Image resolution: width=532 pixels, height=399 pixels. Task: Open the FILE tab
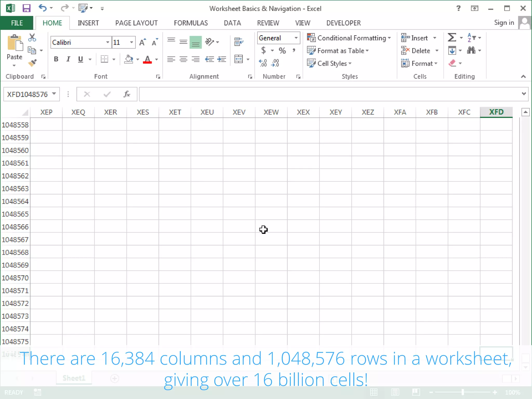click(x=17, y=23)
